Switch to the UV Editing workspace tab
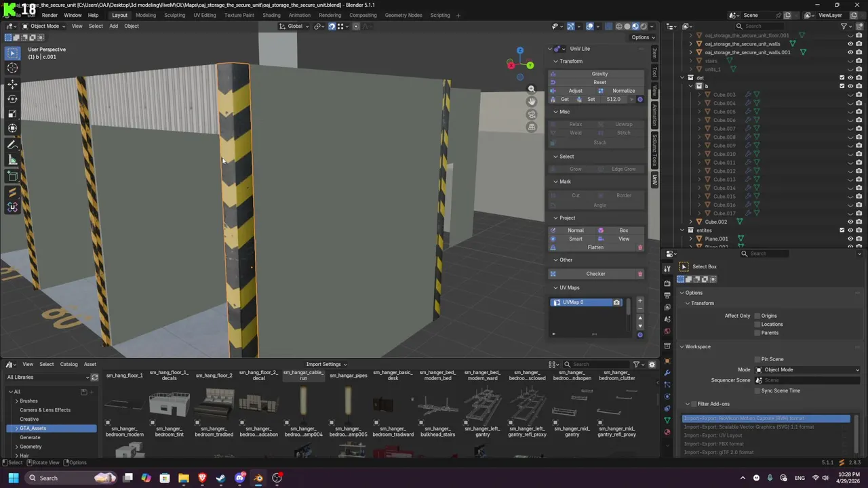 tap(204, 15)
